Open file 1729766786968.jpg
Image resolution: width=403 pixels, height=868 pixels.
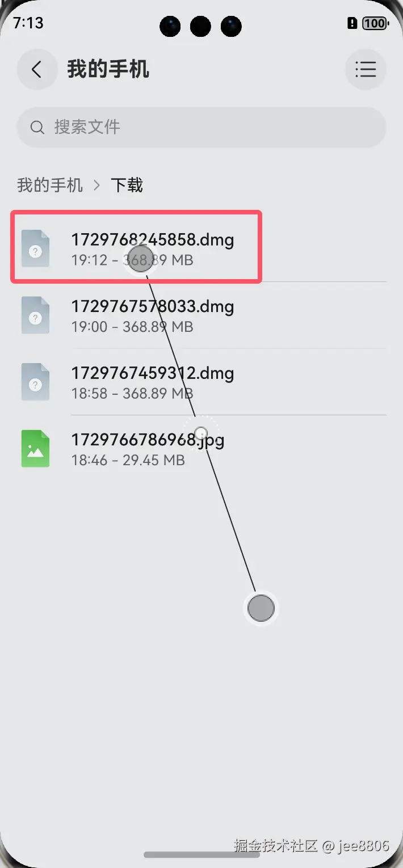(x=201, y=449)
